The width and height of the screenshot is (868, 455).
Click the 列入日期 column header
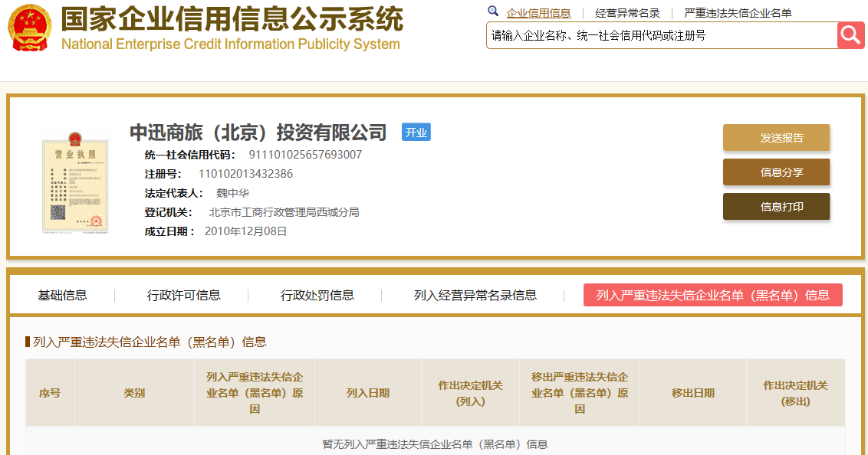coord(367,393)
